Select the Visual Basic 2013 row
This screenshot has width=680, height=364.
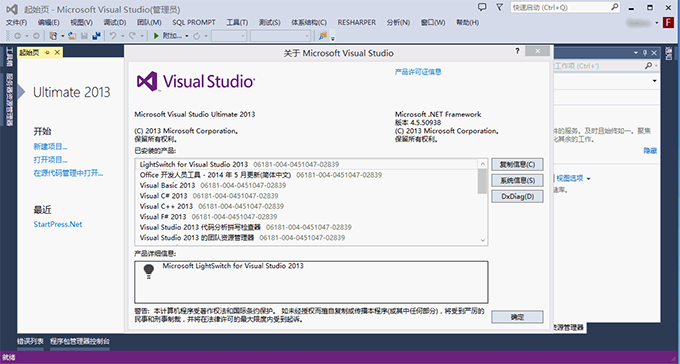(307, 185)
